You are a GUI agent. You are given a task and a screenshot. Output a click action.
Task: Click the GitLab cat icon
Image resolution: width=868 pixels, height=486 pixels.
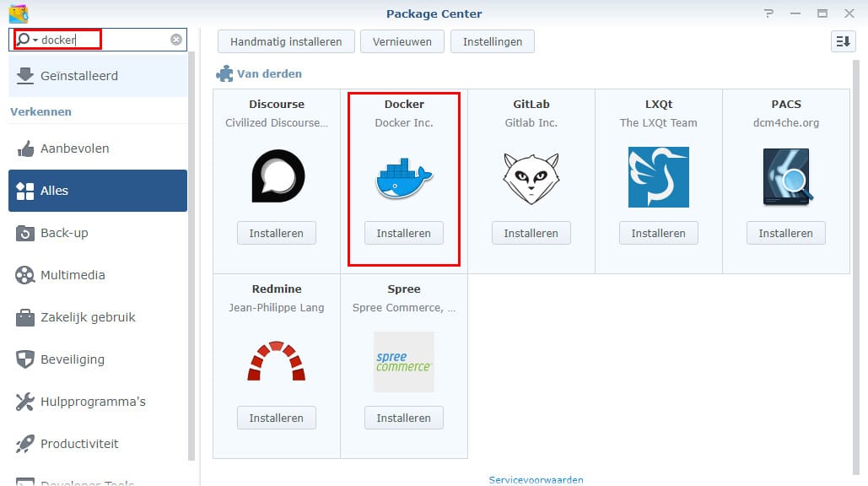pyautogui.click(x=531, y=175)
